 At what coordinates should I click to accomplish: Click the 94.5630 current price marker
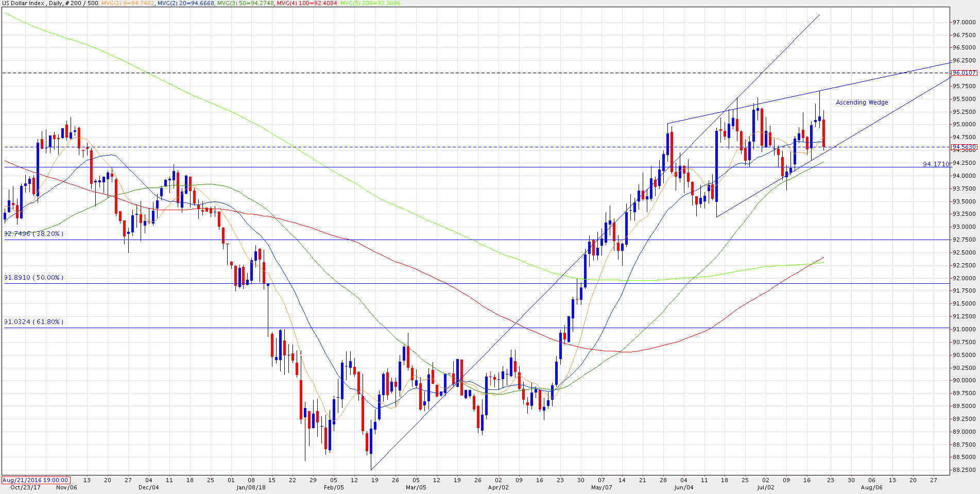[x=964, y=147]
